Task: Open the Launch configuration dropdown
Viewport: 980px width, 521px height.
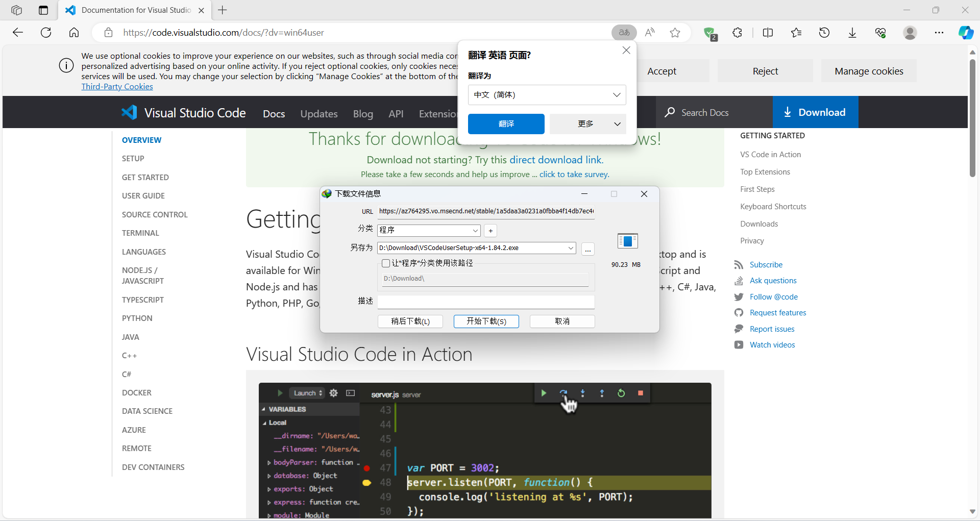Action: [308, 393]
